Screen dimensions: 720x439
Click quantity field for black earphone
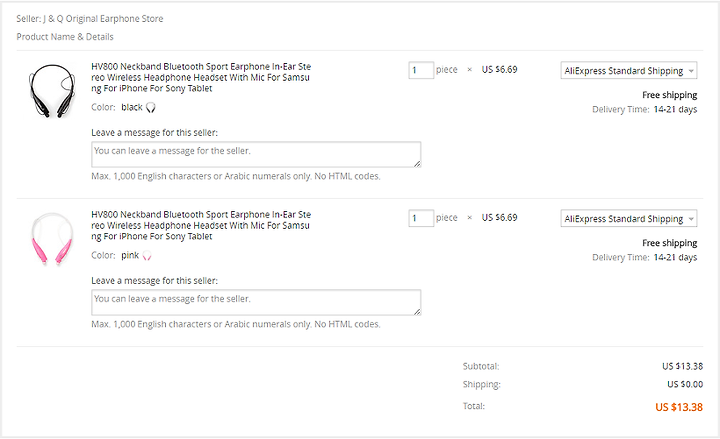coord(421,70)
